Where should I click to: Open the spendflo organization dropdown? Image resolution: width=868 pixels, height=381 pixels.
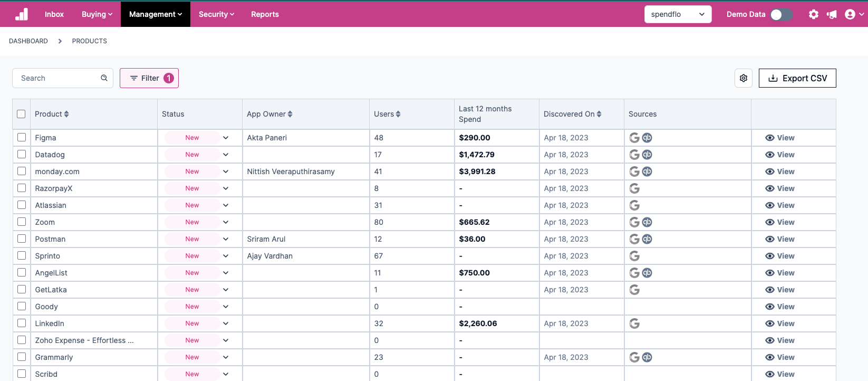(678, 14)
